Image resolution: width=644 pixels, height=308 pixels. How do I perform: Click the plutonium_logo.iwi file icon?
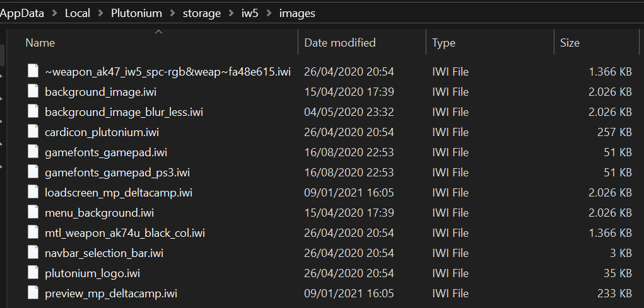(33, 273)
